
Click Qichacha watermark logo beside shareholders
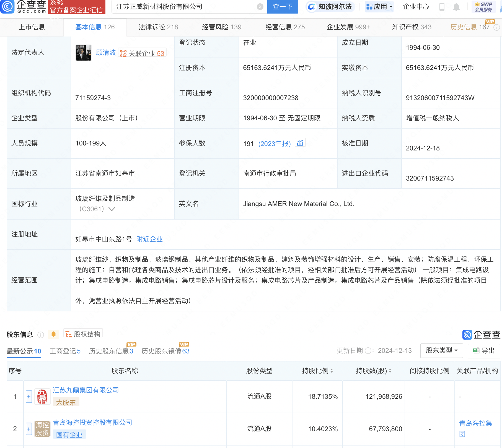tap(481, 335)
